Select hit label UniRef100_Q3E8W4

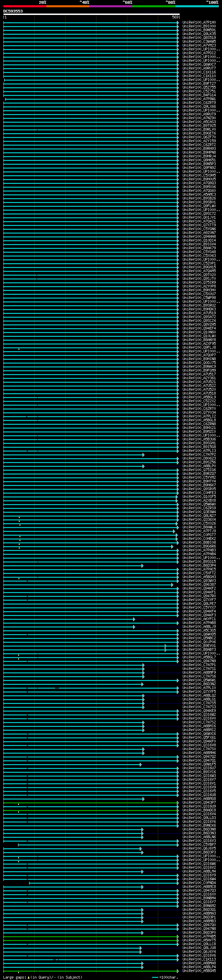199,512
